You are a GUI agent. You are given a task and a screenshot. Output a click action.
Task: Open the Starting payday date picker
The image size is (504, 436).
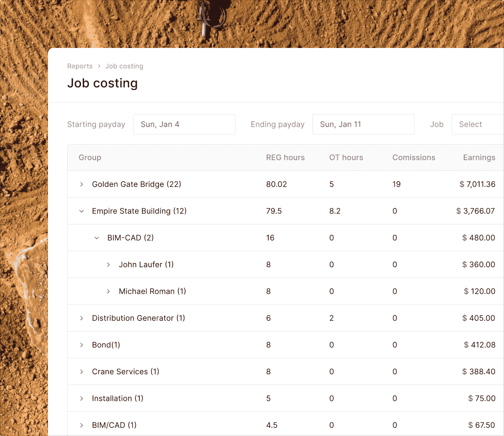click(184, 124)
